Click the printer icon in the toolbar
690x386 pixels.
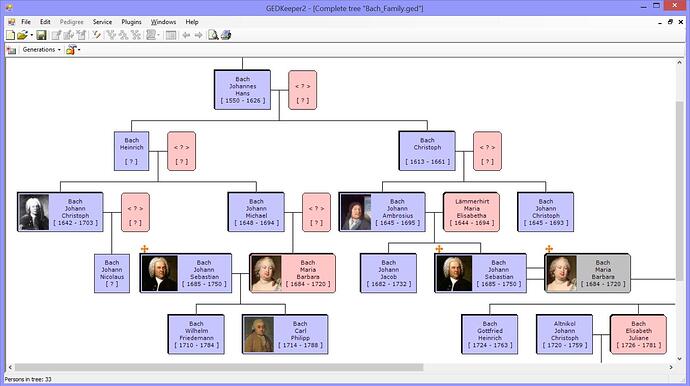pyautogui.click(x=226, y=35)
